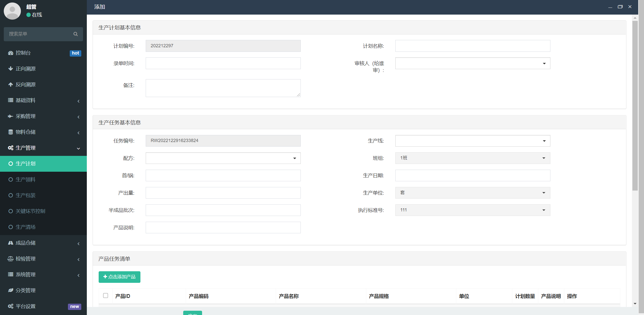Image resolution: width=644 pixels, height=315 pixels.
Task: Click the plane icon beside 采购管理
Action: [11, 116]
